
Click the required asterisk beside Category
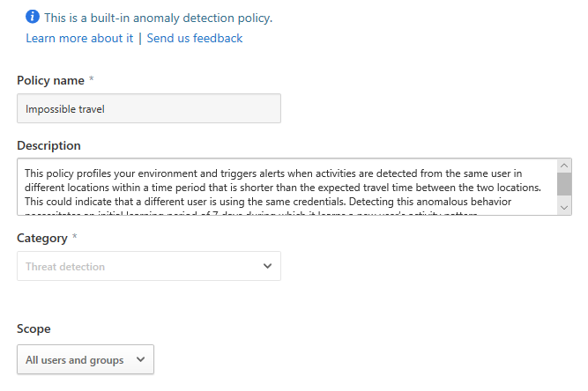pyautogui.click(x=74, y=238)
